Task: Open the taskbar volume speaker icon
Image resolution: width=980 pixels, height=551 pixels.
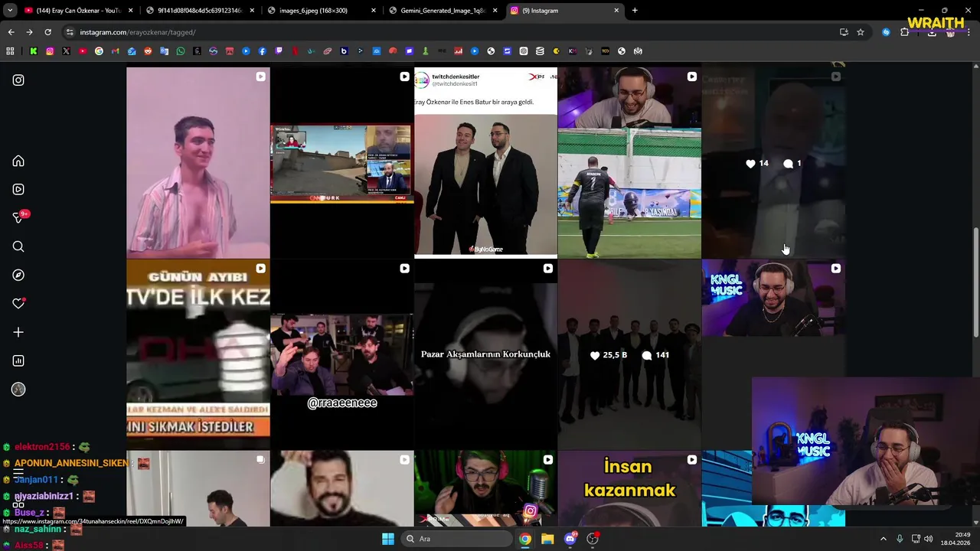Action: click(x=928, y=539)
